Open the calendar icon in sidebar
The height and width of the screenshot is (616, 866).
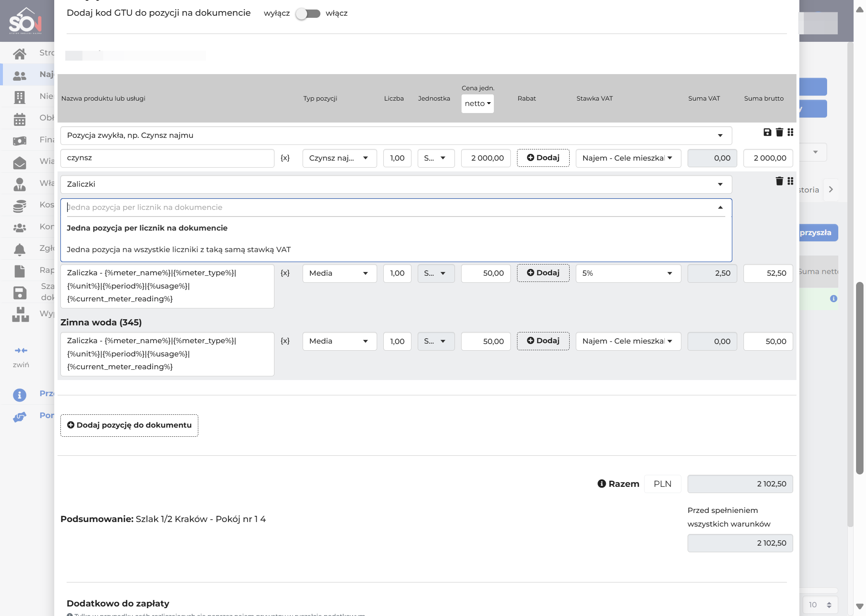coord(19,119)
